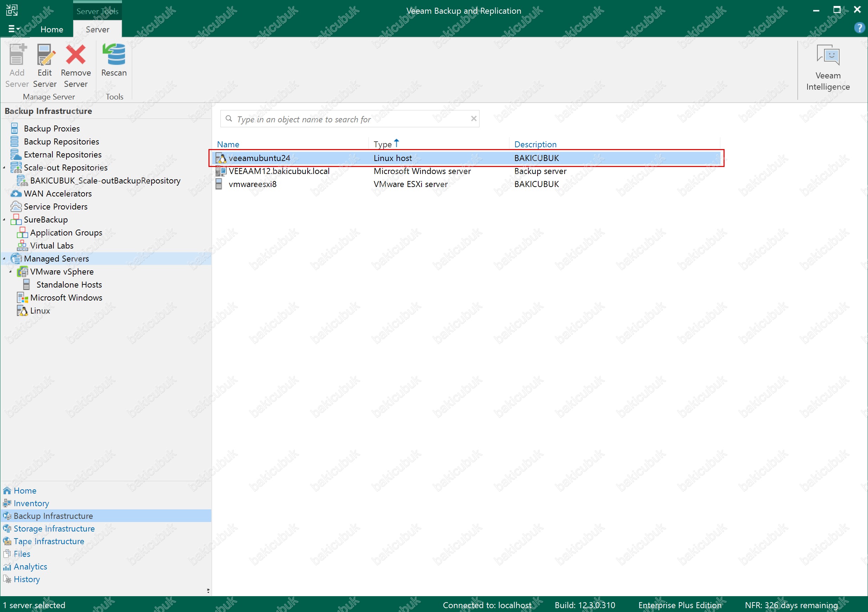Image resolution: width=868 pixels, height=612 pixels.
Task: Open BAKICUBUK_Scale-outBackupRepository item
Action: click(105, 181)
